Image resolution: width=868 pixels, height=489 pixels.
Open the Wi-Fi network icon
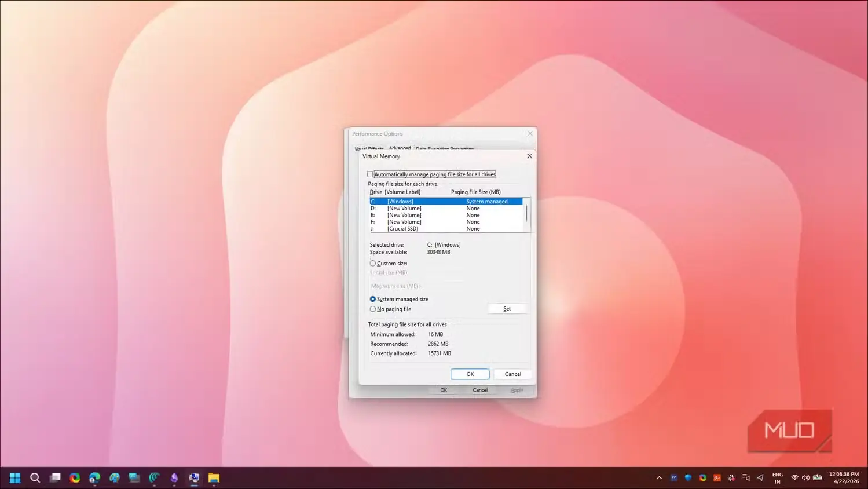tap(794, 478)
